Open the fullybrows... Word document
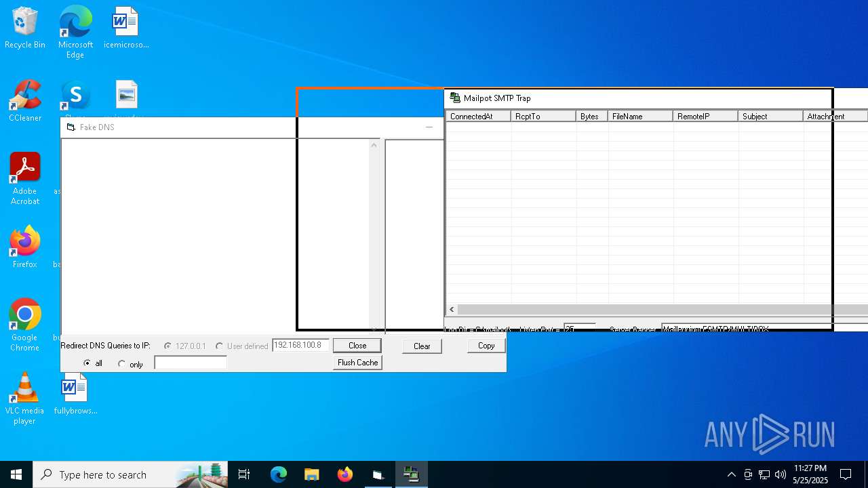The height and width of the screenshot is (488, 868). coord(75,394)
